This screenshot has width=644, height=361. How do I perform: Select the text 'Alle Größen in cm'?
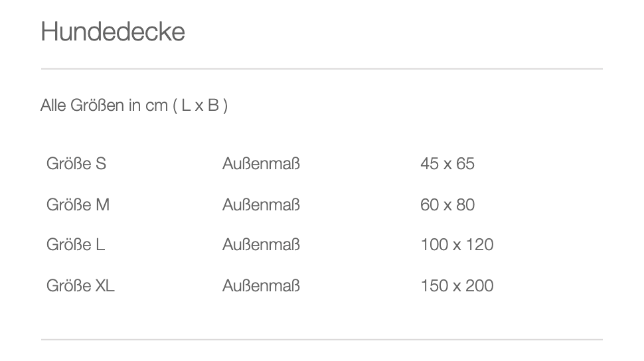coord(104,106)
